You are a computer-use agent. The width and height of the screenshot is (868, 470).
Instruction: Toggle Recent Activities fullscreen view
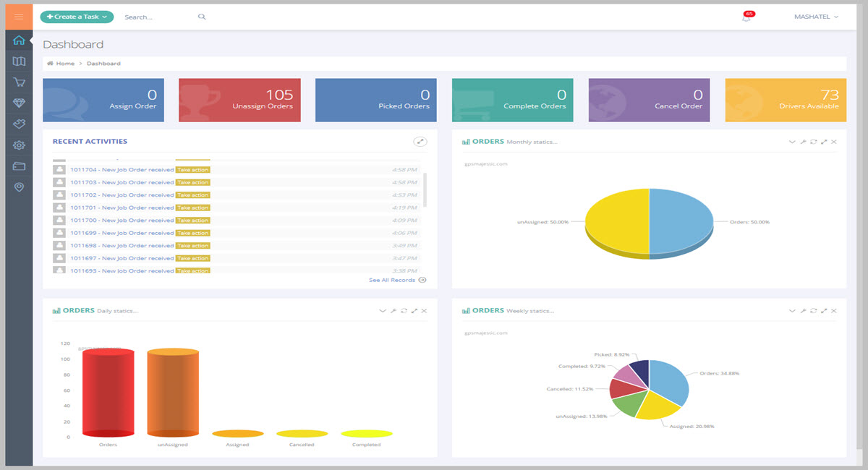click(420, 142)
